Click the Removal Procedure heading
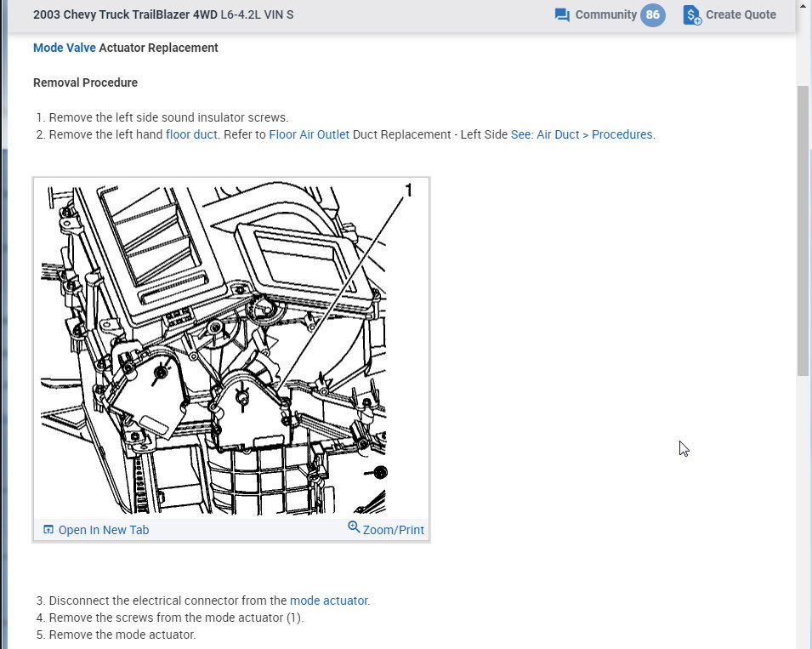The image size is (812, 649). coord(85,83)
